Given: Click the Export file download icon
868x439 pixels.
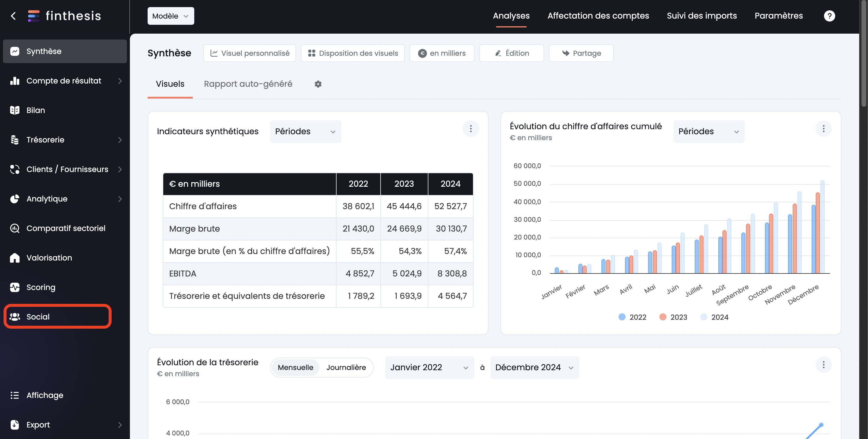Looking at the screenshot, I should coord(14,425).
